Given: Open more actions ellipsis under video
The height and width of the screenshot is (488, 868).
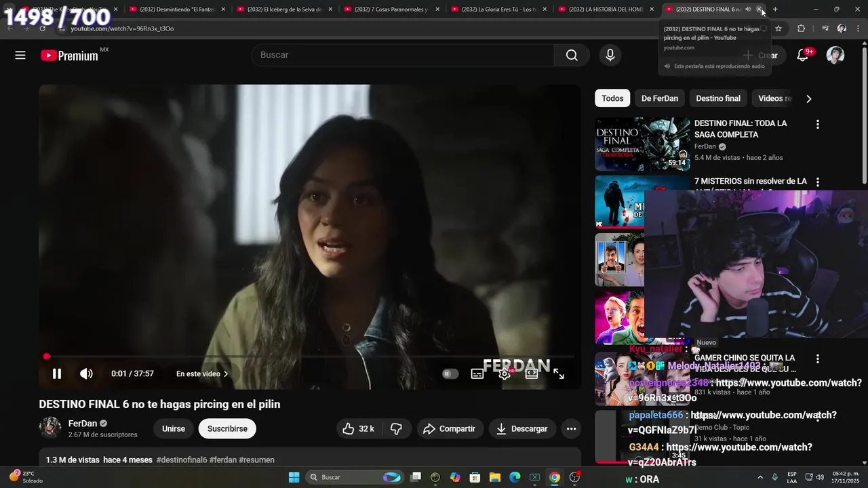Looking at the screenshot, I should (571, 428).
